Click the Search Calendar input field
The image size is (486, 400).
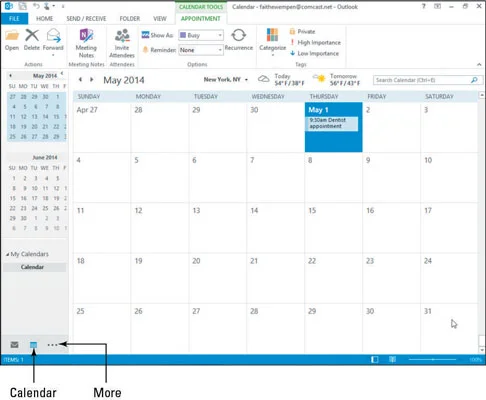(422, 80)
